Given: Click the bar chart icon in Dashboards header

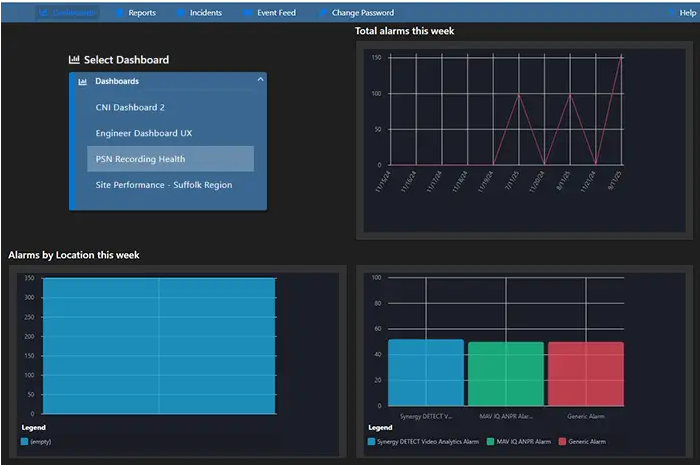Looking at the screenshot, I should click(x=83, y=81).
